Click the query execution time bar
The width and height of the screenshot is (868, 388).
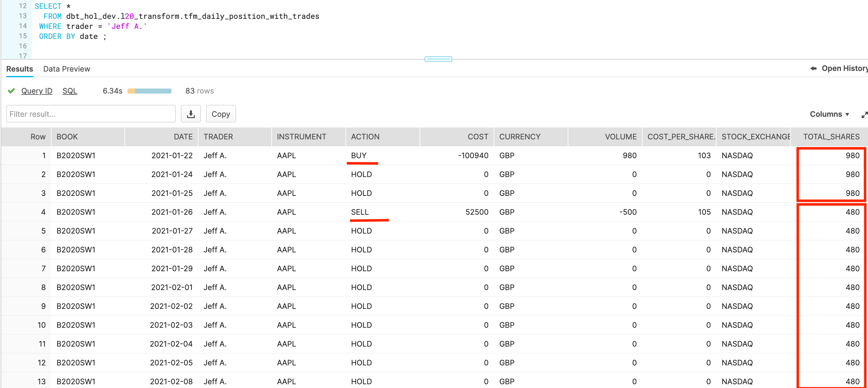pos(149,91)
